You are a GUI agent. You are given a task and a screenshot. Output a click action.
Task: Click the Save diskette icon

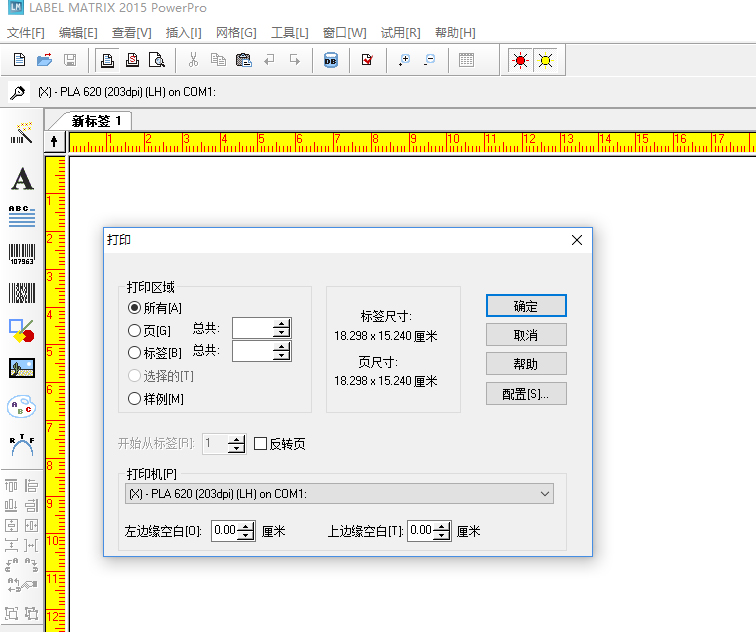pyautogui.click(x=70, y=60)
